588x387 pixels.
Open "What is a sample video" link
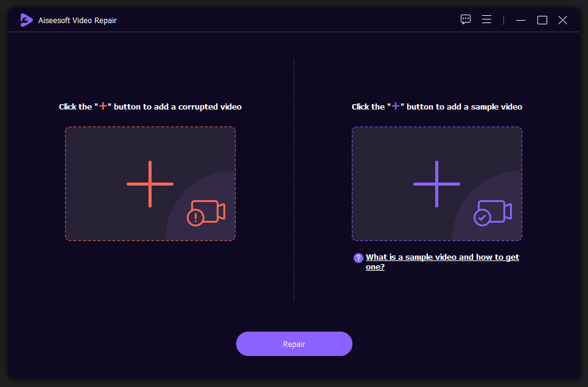[442, 262]
